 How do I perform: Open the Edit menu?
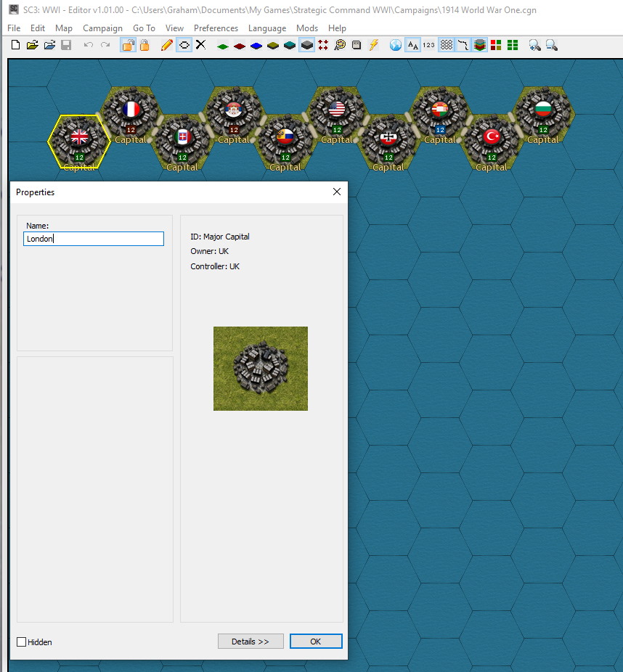(38, 28)
